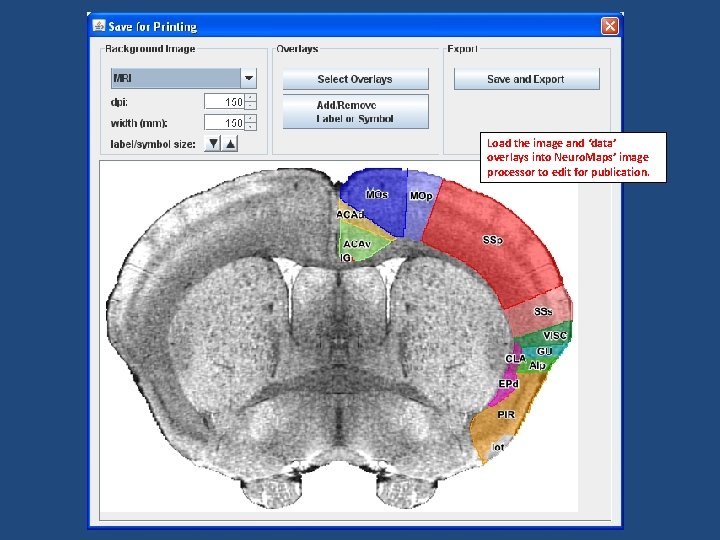Click the MOp label on brain overlay
The image size is (720, 540).
click(421, 196)
